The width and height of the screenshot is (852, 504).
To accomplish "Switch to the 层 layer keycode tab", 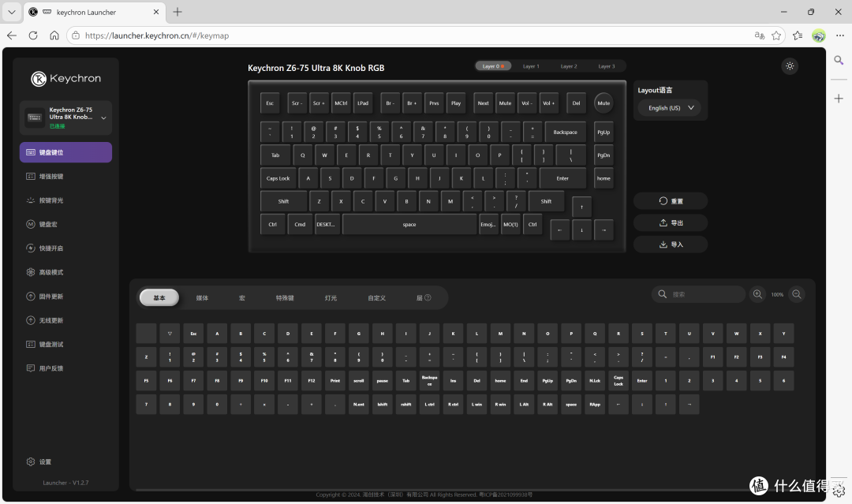I will coord(424,297).
